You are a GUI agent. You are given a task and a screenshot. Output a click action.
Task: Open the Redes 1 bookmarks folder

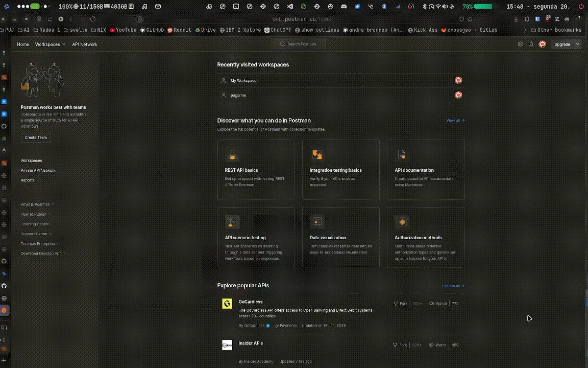pos(46,30)
